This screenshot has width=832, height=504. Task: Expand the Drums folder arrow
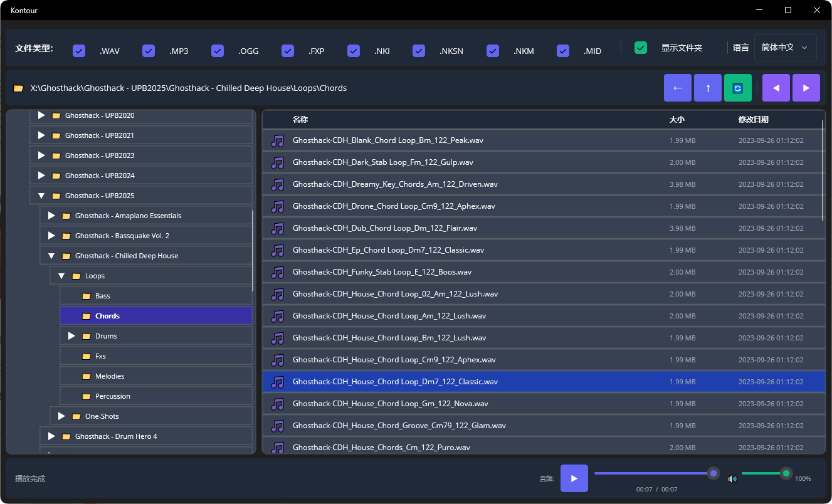point(71,336)
